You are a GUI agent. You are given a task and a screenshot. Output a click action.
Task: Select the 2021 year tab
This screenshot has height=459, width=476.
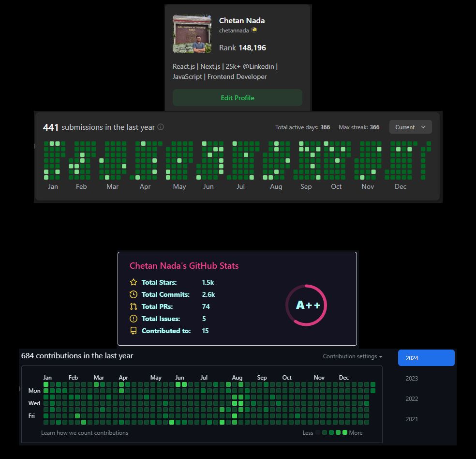pyautogui.click(x=412, y=419)
